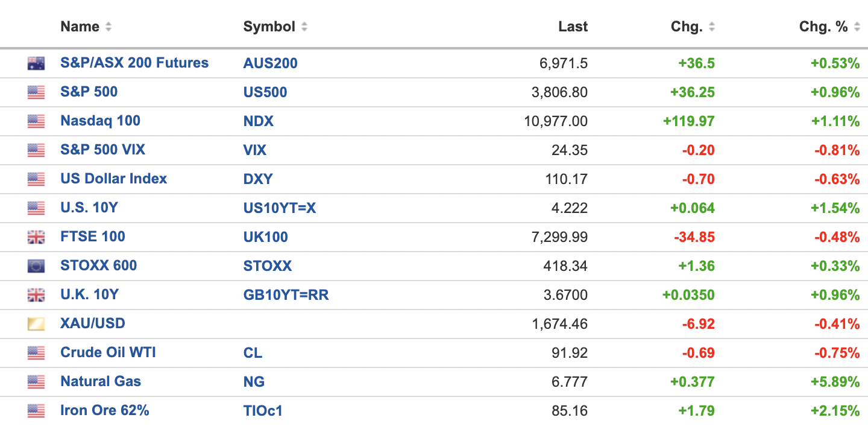This screenshot has height=432, width=868.
Task: Click the UK flag icon beside U.K. 10Y
Action: (x=36, y=295)
